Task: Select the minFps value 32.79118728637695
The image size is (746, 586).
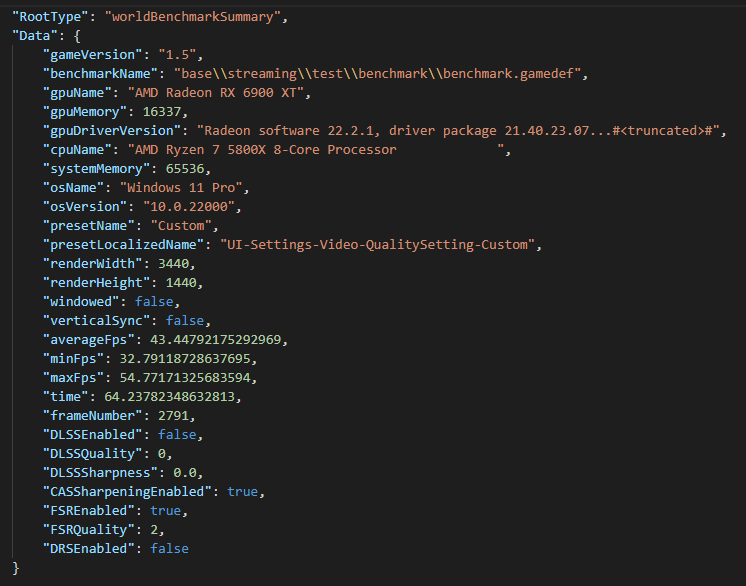Action: pyautogui.click(x=185, y=359)
